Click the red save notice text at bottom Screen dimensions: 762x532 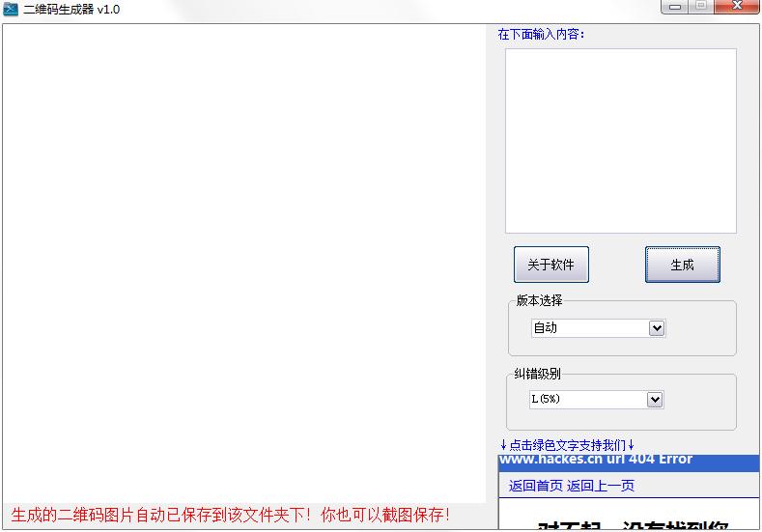coord(231,515)
